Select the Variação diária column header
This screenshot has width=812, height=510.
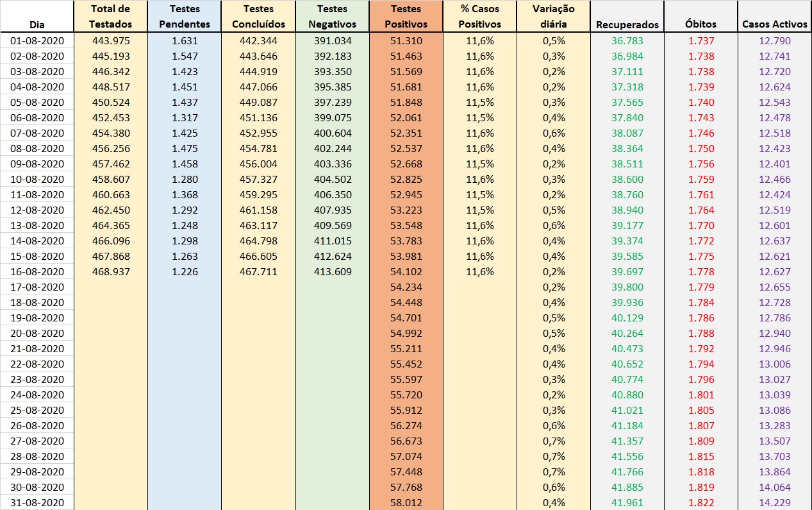tap(553, 17)
